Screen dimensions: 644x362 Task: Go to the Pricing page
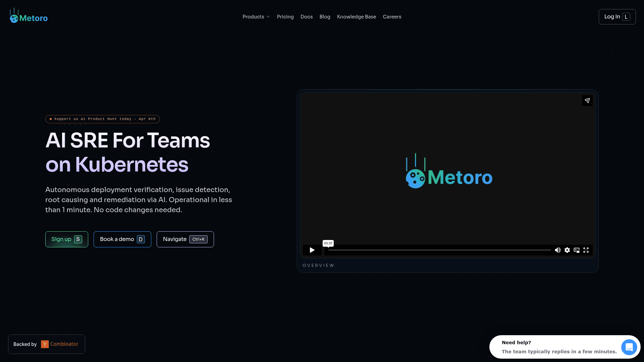click(x=285, y=16)
